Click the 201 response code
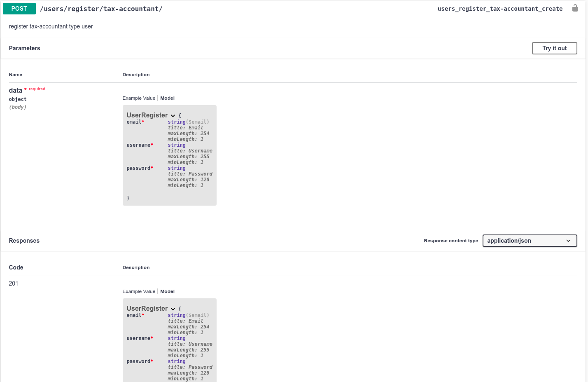The width and height of the screenshot is (588, 382). (14, 284)
